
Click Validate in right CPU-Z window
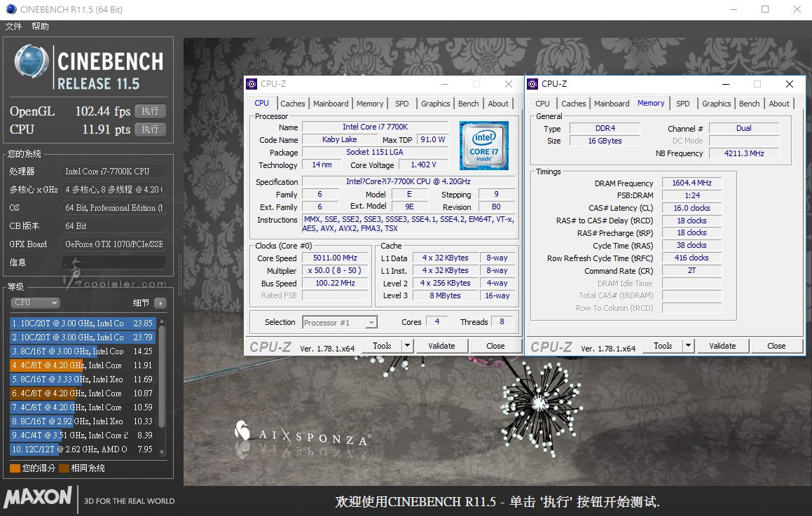tap(722, 346)
